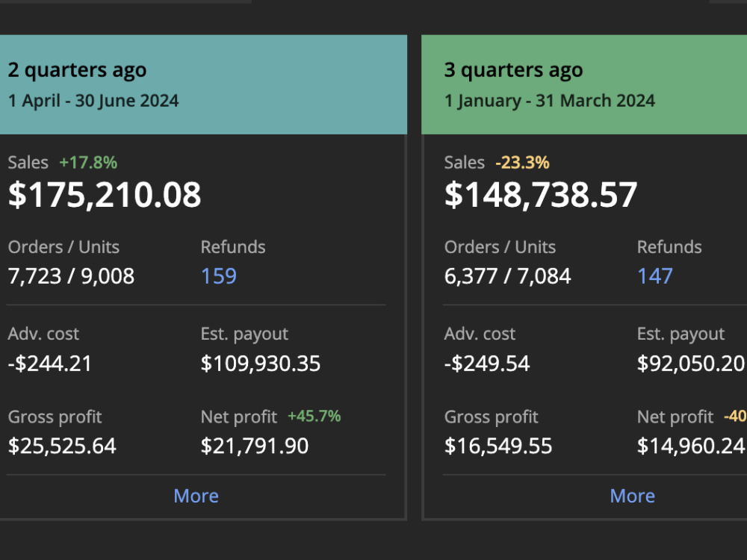The image size is (747, 560).
Task: Click sales total $175,210.08
Action: coord(105,194)
